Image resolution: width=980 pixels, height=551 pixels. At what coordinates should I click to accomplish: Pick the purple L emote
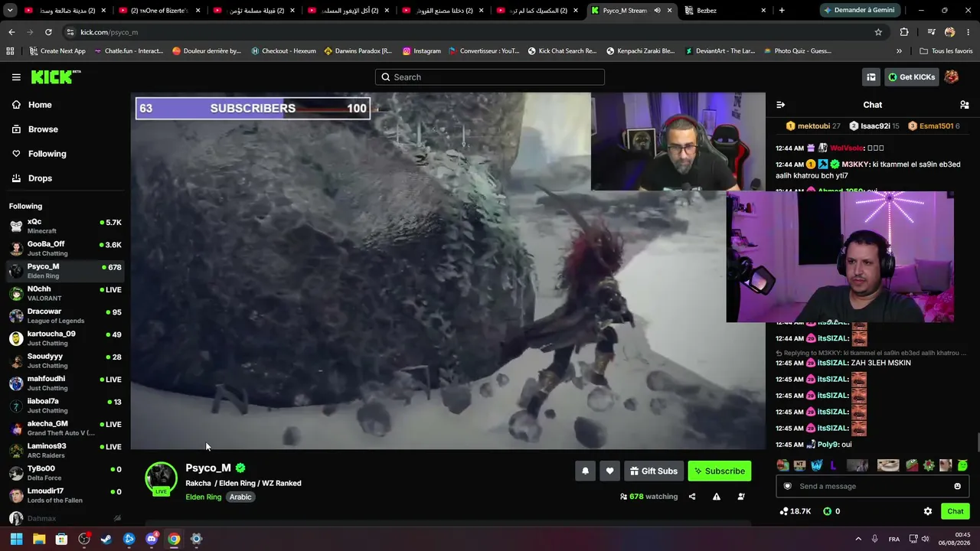[834, 465]
